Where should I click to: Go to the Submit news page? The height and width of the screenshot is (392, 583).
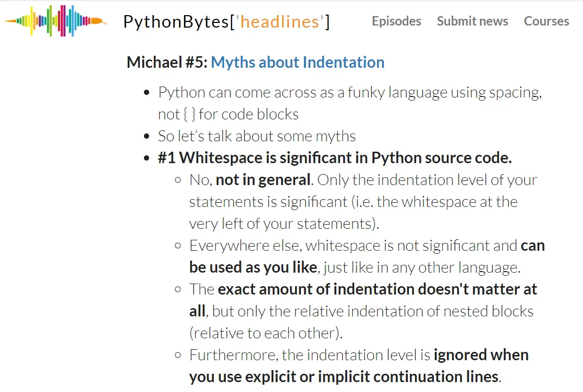pyautogui.click(x=472, y=21)
